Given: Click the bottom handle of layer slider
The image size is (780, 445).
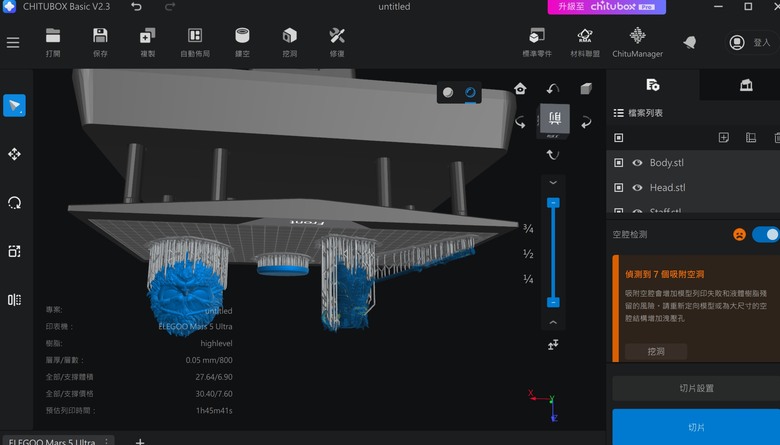Looking at the screenshot, I should [553, 302].
